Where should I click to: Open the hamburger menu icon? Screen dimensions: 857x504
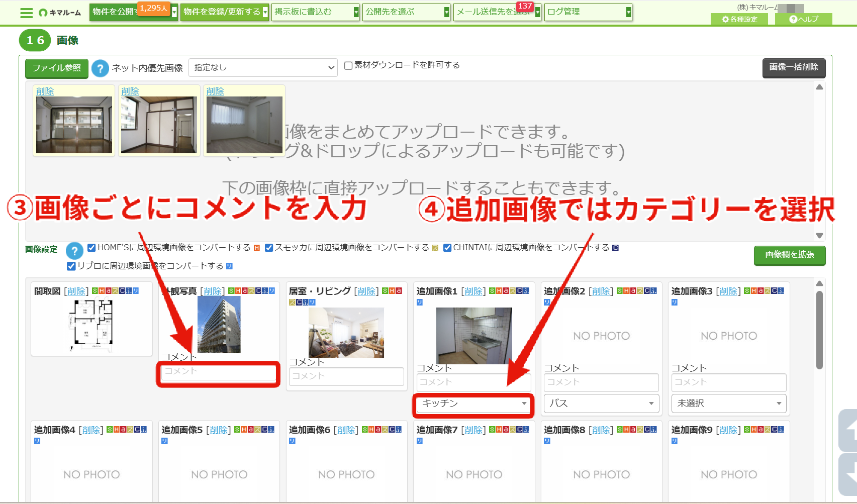click(x=26, y=13)
